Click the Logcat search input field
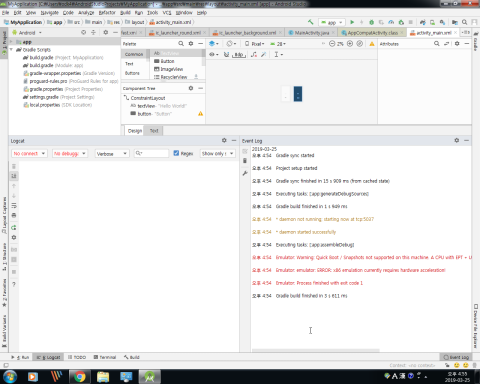480x384 pixels. (151, 153)
